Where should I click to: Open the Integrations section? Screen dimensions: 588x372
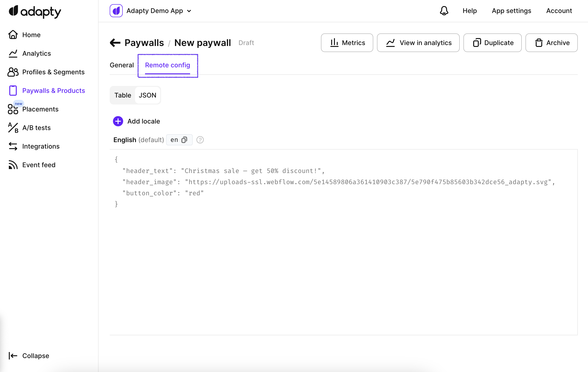click(41, 146)
